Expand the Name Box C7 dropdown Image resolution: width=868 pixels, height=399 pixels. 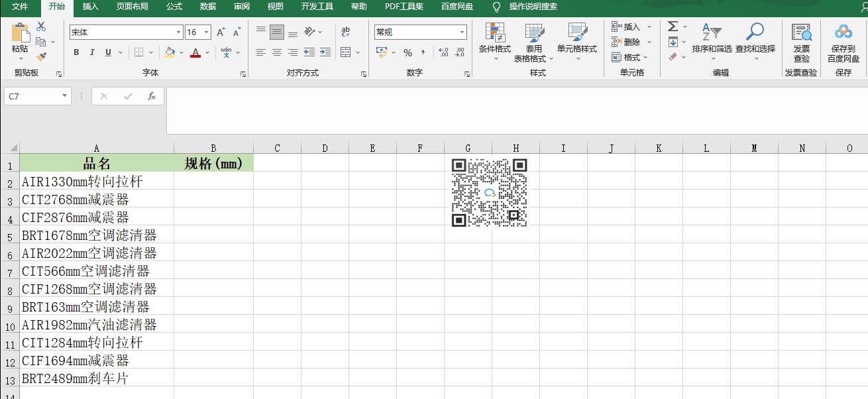(64, 96)
